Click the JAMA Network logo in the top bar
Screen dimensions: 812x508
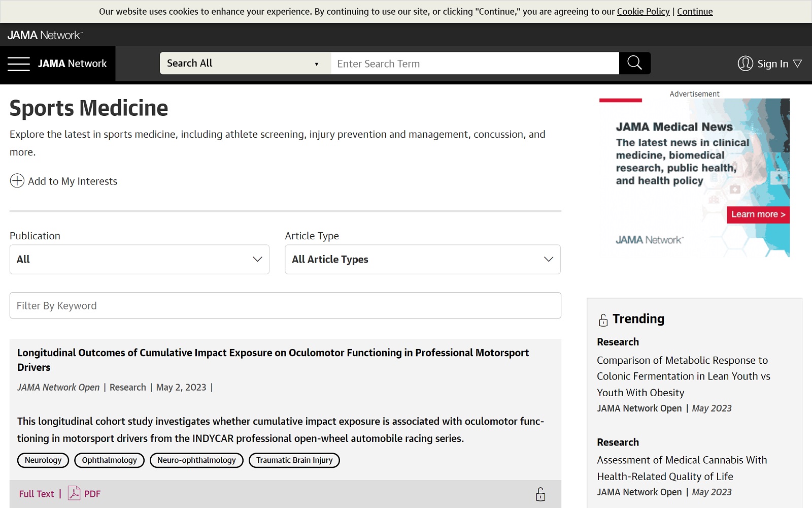(x=45, y=35)
